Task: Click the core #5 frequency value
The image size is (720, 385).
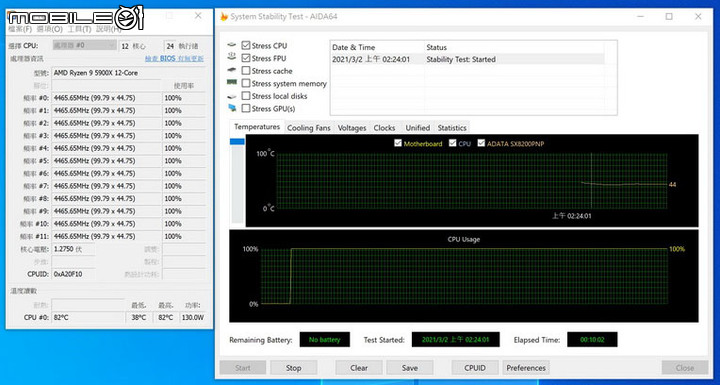Action: pos(106,161)
